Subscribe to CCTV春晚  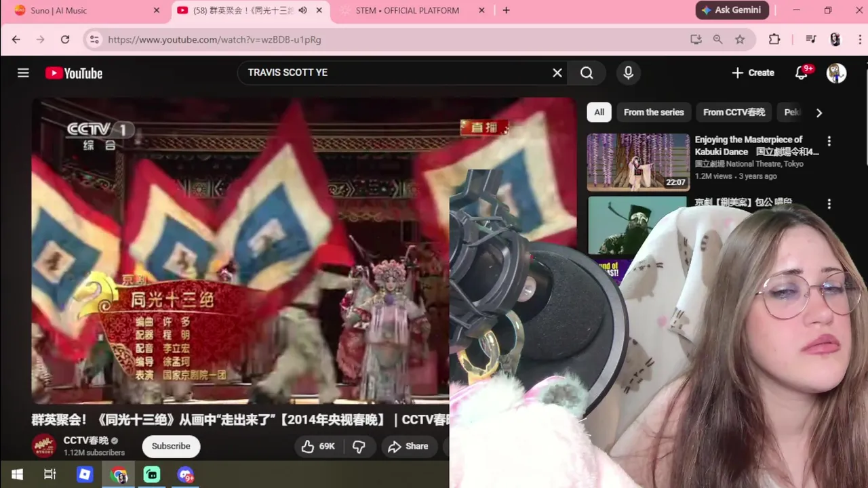point(171,446)
